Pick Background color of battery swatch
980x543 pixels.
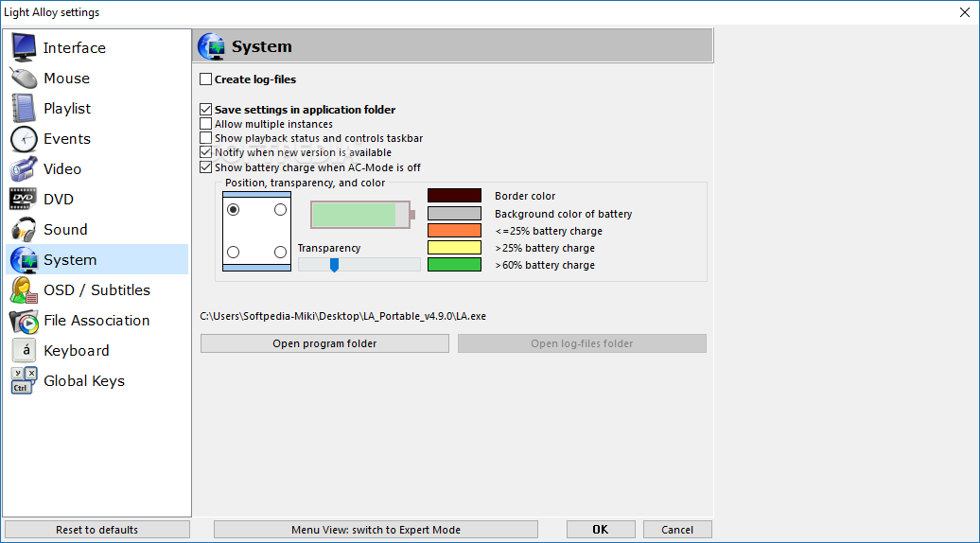(454, 214)
